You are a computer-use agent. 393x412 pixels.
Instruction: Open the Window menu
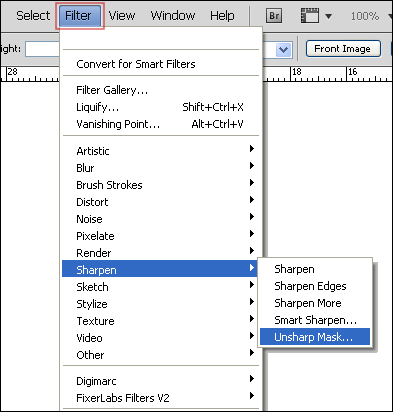pyautogui.click(x=173, y=15)
